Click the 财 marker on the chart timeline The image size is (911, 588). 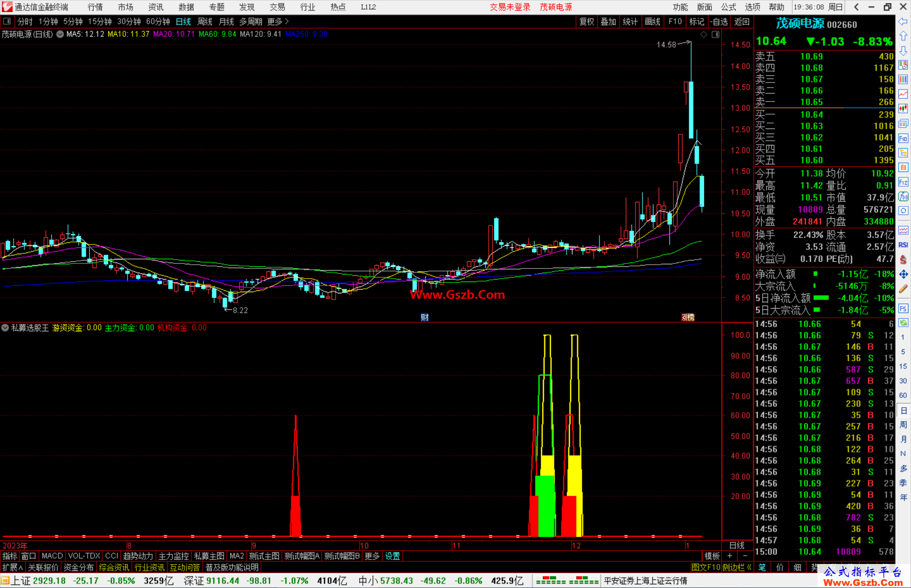click(425, 317)
